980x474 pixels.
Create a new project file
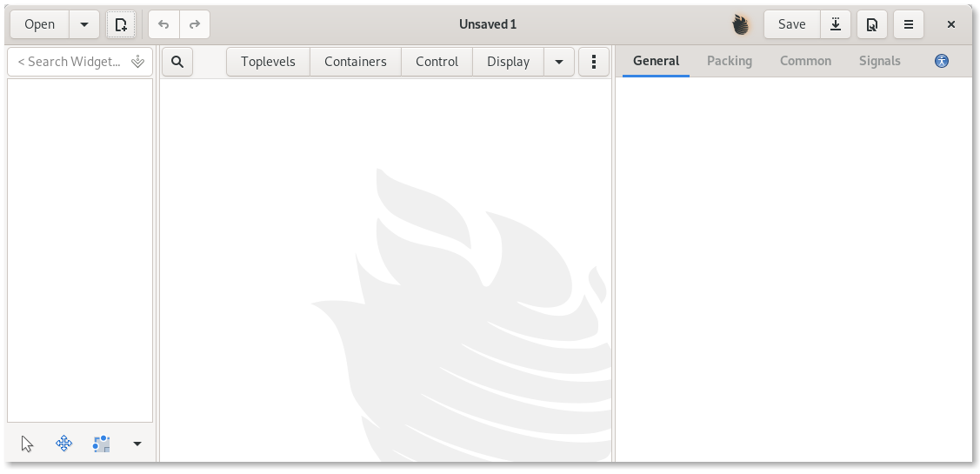coord(121,24)
